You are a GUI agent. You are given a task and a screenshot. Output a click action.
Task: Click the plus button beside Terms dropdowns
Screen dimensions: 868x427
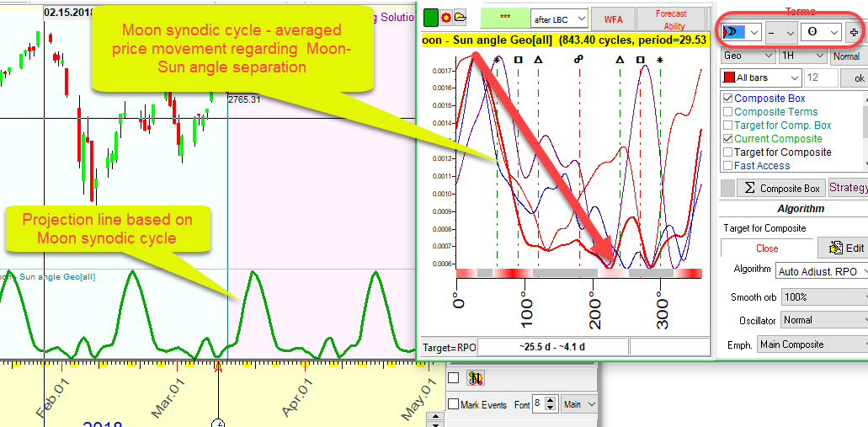point(854,32)
